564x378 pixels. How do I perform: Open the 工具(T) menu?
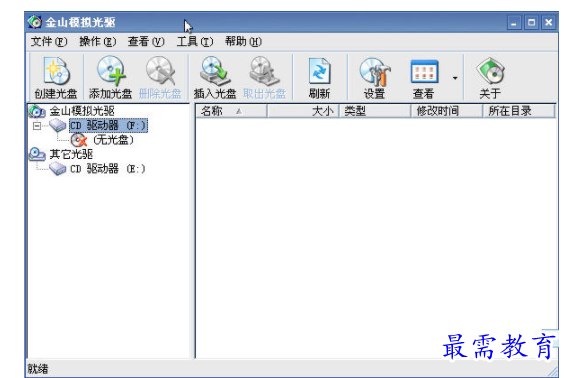pos(195,42)
